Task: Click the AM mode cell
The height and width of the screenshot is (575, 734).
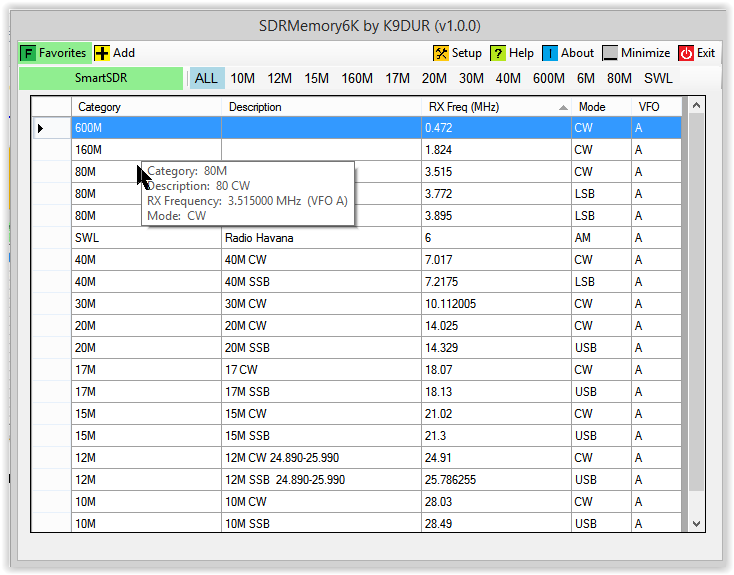Action: point(601,238)
